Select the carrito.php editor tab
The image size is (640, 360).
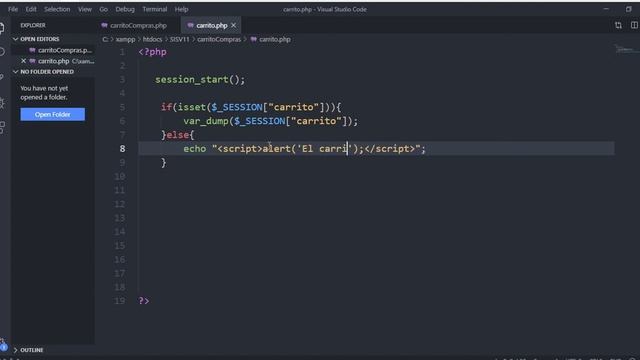[211, 25]
